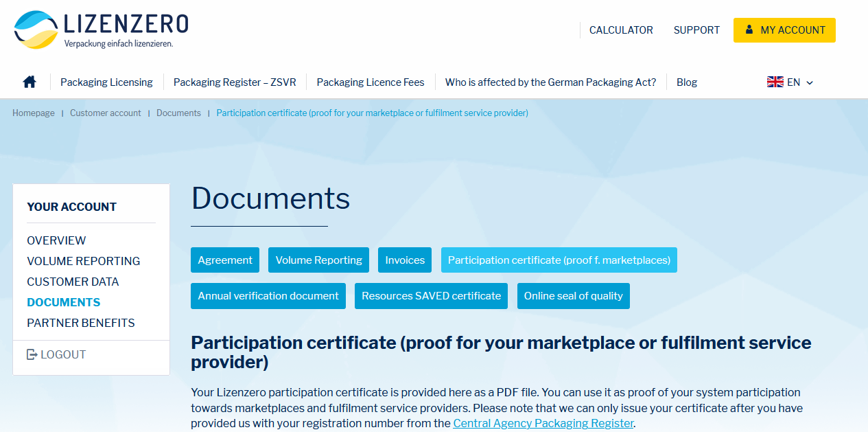Click the Participation certificate section heading
Image resolution: width=868 pixels, height=432 pixels.
pos(501,352)
